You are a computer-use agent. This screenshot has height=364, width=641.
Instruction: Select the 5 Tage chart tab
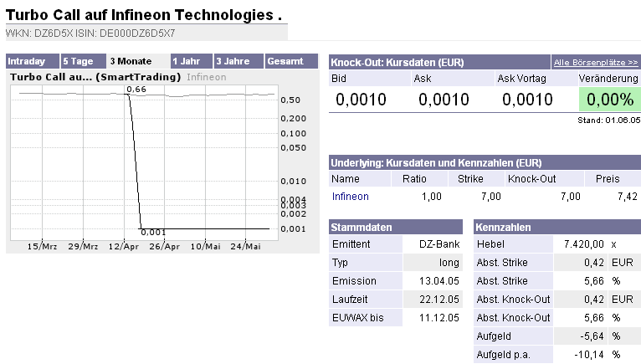84,61
